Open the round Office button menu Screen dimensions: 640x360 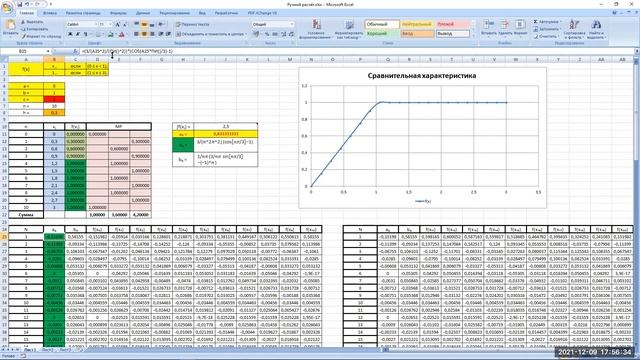(6, 8)
